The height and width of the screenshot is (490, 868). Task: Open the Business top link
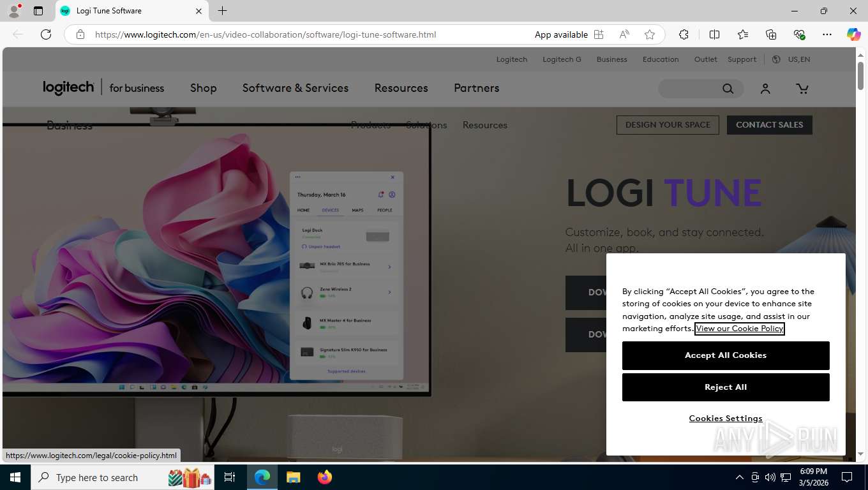tap(612, 59)
